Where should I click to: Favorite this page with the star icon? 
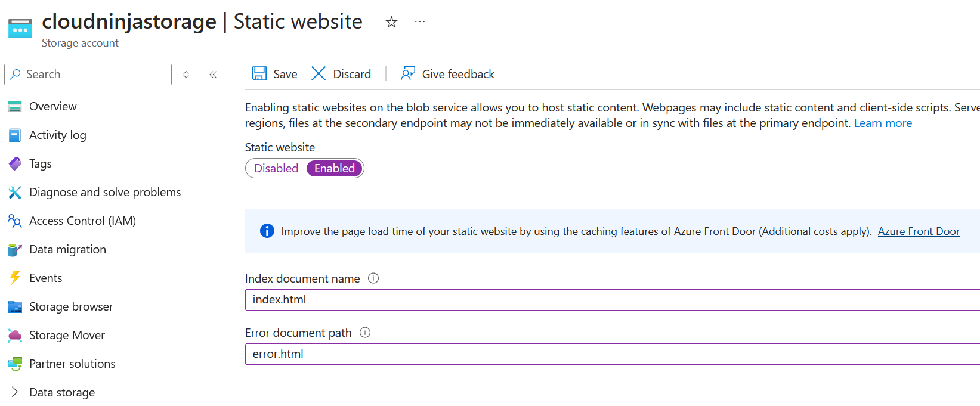[x=391, y=23]
